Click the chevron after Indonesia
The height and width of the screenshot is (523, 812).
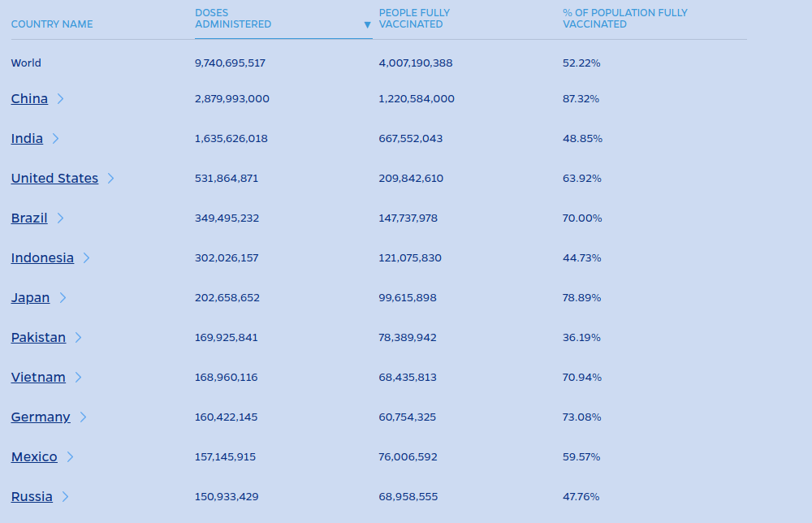coord(87,258)
